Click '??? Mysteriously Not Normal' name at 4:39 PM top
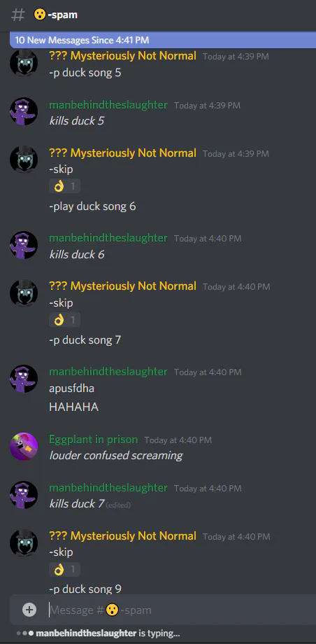 click(x=123, y=56)
